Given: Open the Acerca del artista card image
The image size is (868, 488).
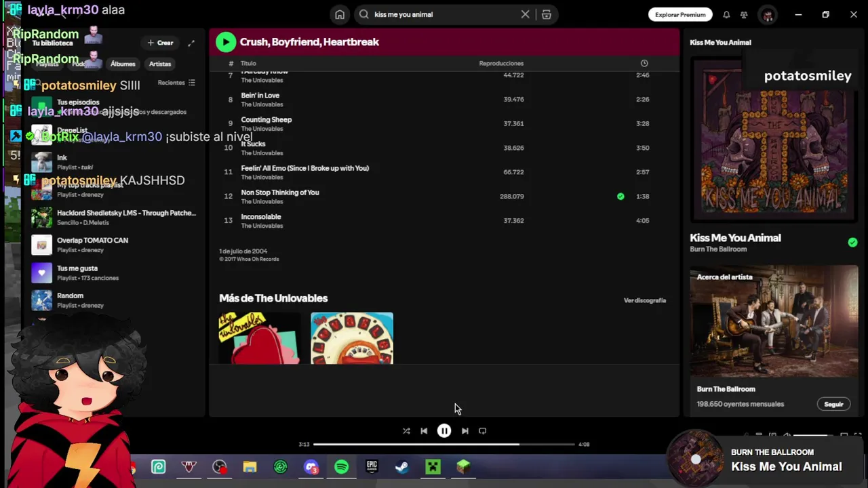Looking at the screenshot, I should (x=774, y=321).
